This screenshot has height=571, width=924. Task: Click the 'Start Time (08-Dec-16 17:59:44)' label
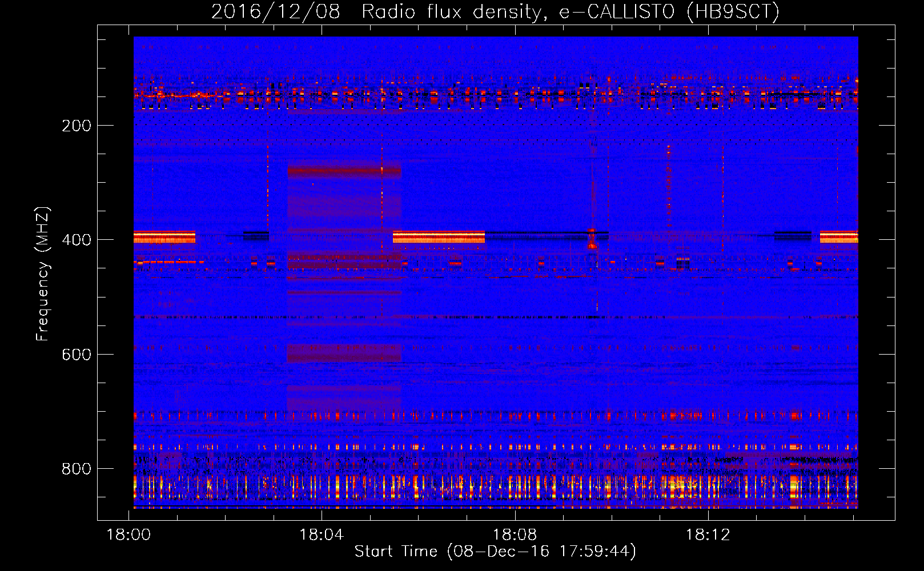pos(495,552)
